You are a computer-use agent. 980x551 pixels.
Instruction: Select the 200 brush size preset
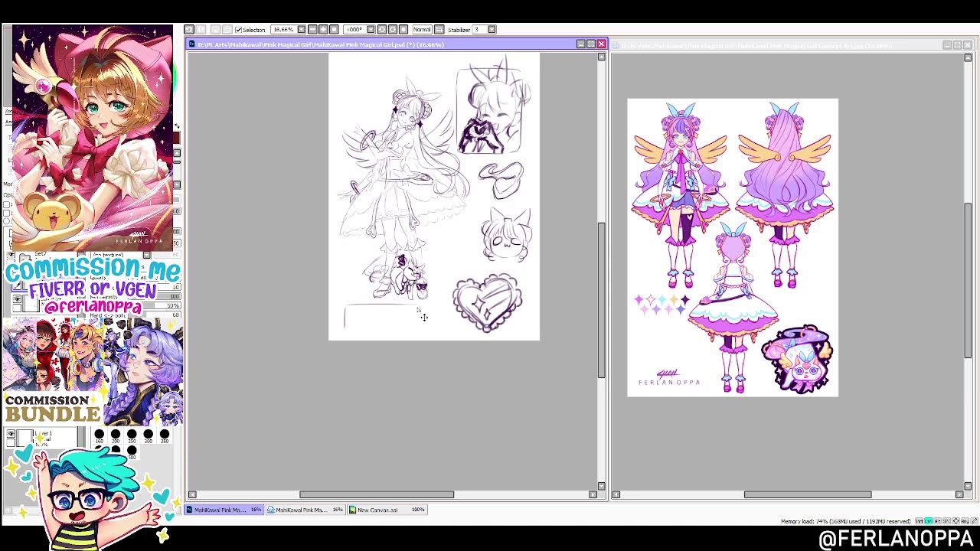pyautogui.click(x=116, y=437)
